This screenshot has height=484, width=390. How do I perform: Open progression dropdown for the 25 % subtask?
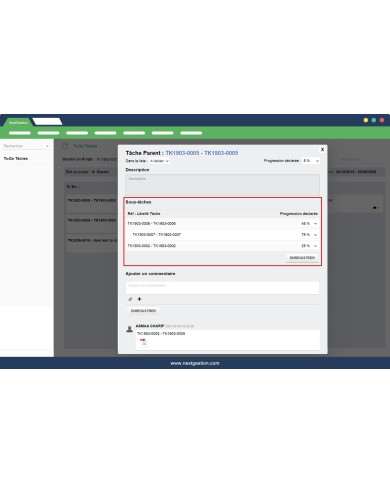pos(309,246)
